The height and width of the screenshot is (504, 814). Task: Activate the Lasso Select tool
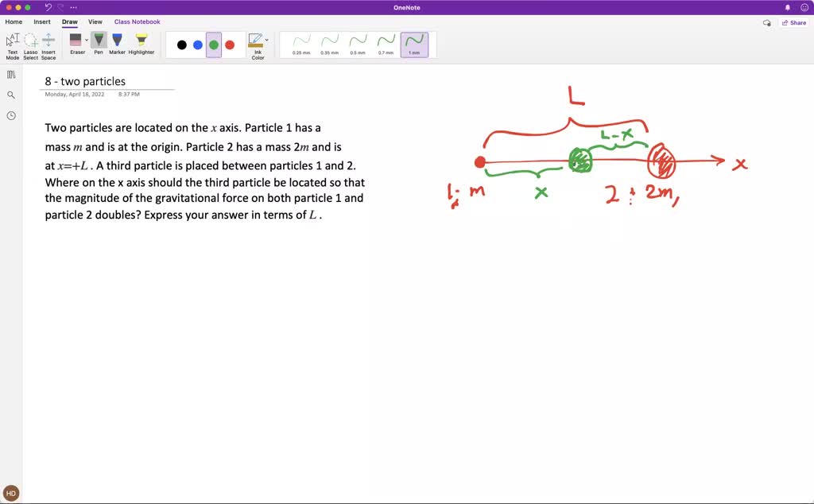(30, 44)
